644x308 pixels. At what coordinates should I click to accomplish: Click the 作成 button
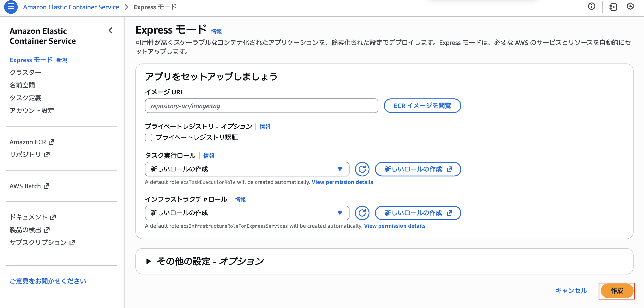pyautogui.click(x=617, y=291)
